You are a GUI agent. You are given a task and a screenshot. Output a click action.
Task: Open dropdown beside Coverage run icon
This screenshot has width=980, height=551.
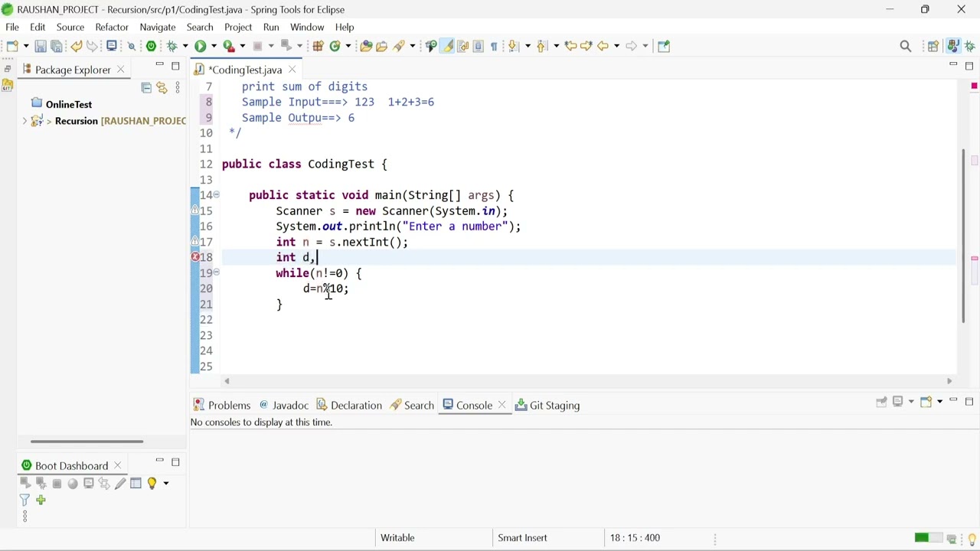pyautogui.click(x=243, y=46)
